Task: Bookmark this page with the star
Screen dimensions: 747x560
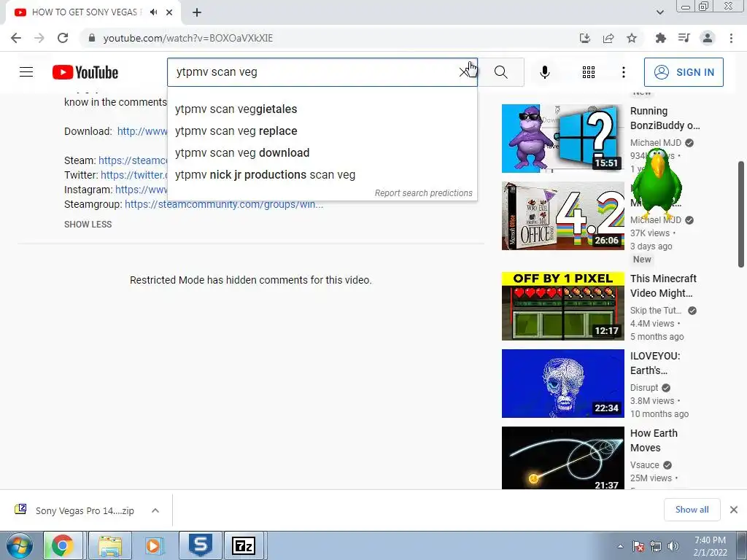Action: 632,38
